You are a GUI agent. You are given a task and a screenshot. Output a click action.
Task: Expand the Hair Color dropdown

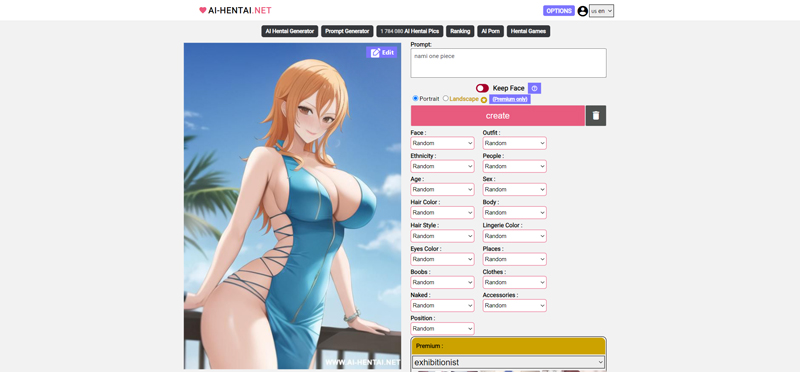pyautogui.click(x=442, y=213)
